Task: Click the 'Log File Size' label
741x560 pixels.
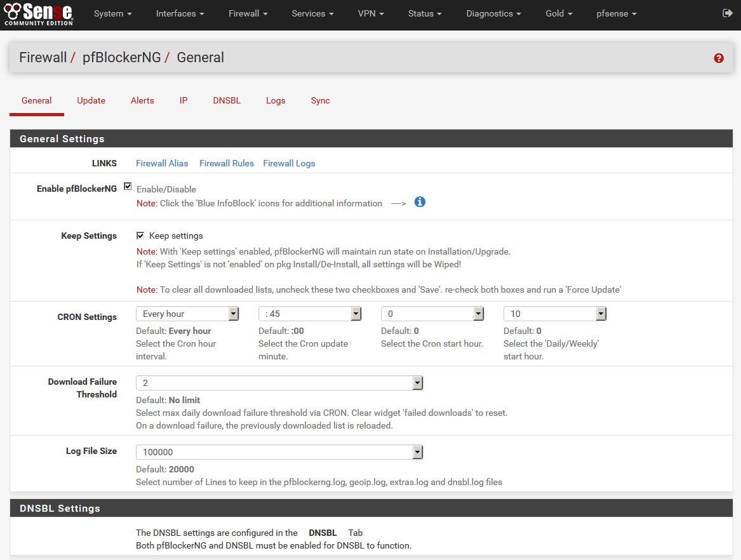Action: tap(91, 451)
